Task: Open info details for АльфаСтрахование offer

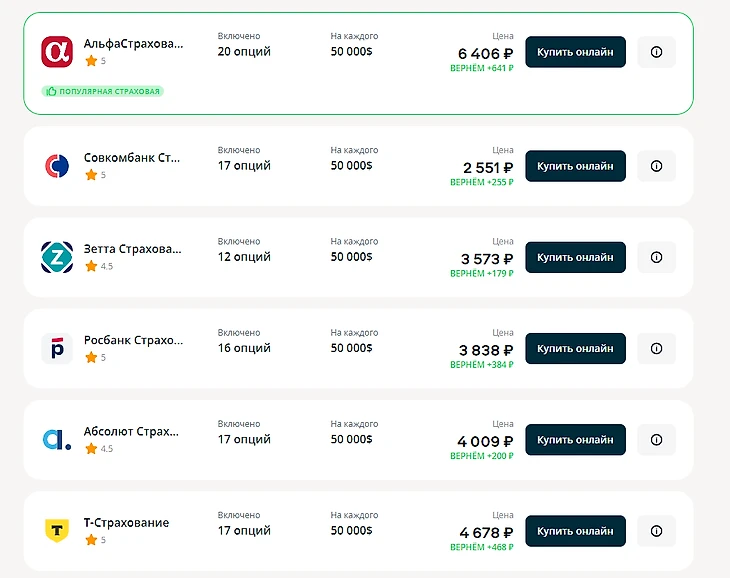Action: tap(656, 52)
